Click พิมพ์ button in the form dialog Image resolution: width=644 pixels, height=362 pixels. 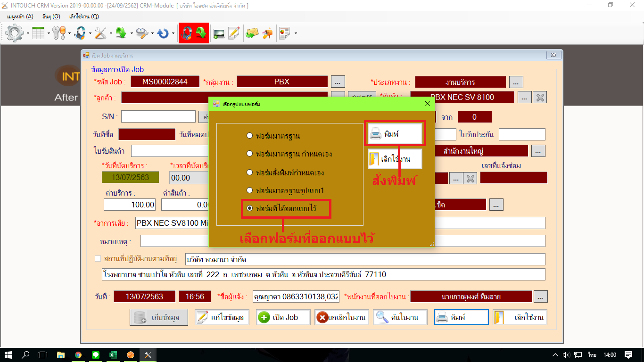pyautogui.click(x=395, y=134)
